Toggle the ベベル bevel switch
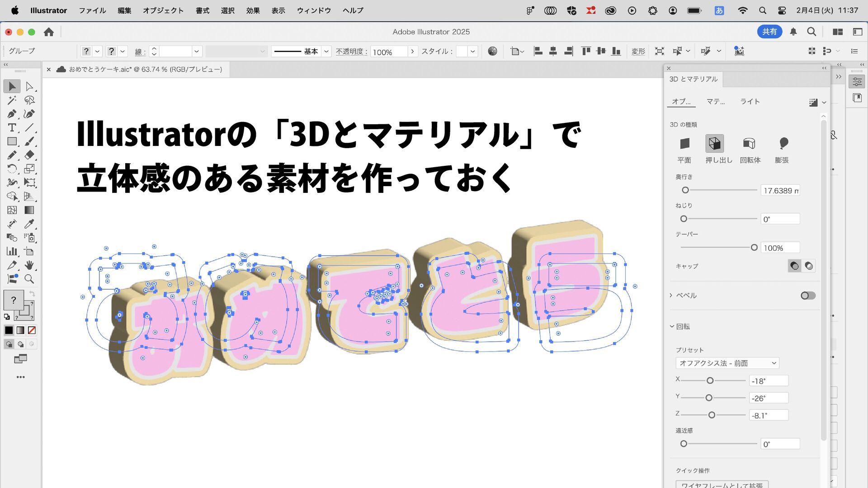Screen dimensions: 868x488 808,296
